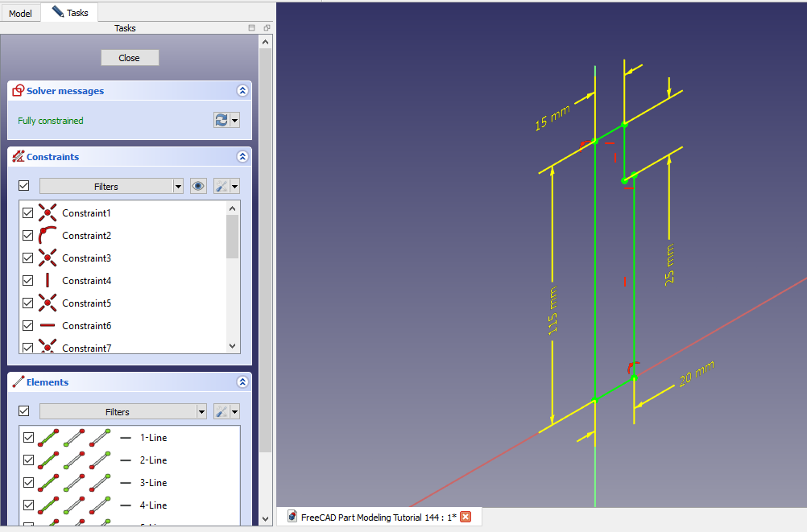Close the FreeCAD Part Modeling Tutorial tab
This screenshot has height=532, width=807.
tap(466, 517)
